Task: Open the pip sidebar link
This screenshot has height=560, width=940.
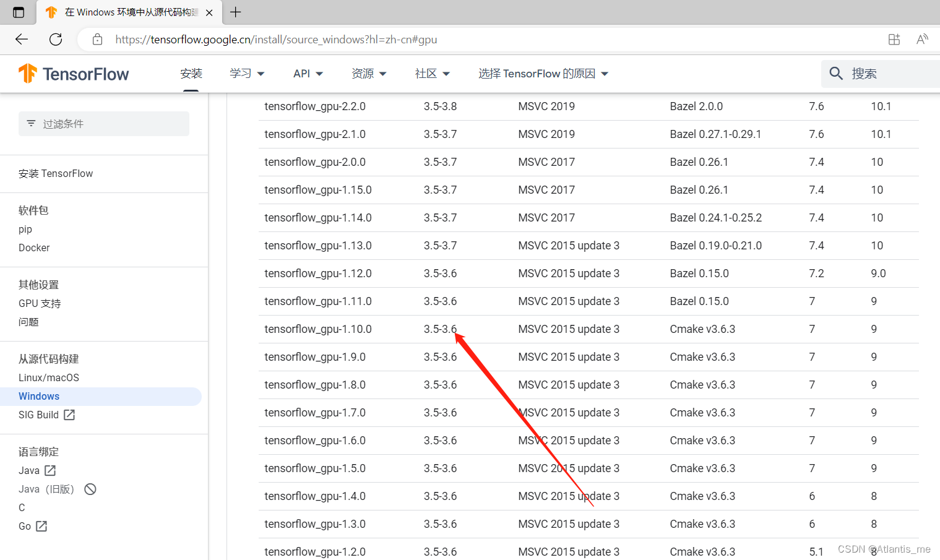Action: (25, 229)
